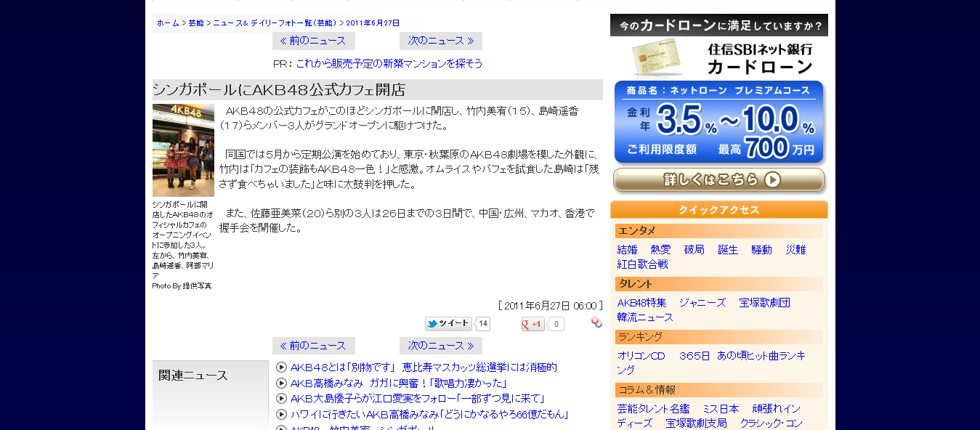Click the timestamp 2011年6月27日 06:00
This screenshot has height=430, width=980.
551,305
